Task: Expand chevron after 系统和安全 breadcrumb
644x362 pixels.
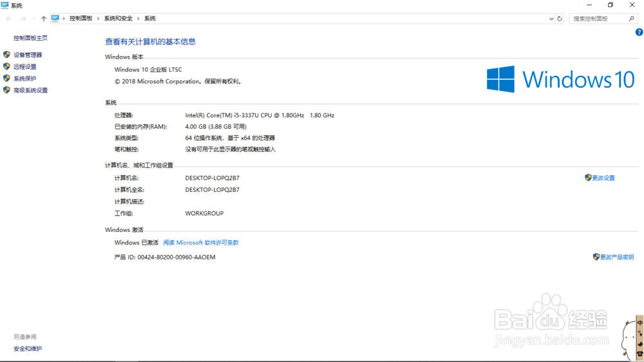Action: click(138, 19)
